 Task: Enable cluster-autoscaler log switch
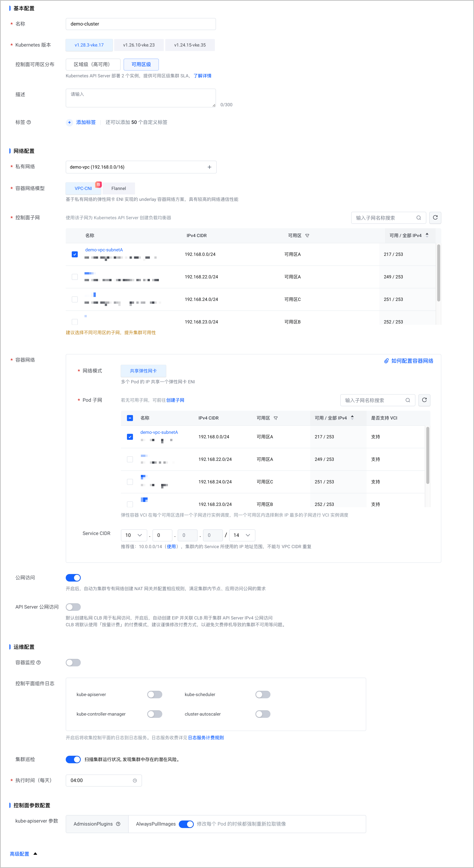coord(263,714)
